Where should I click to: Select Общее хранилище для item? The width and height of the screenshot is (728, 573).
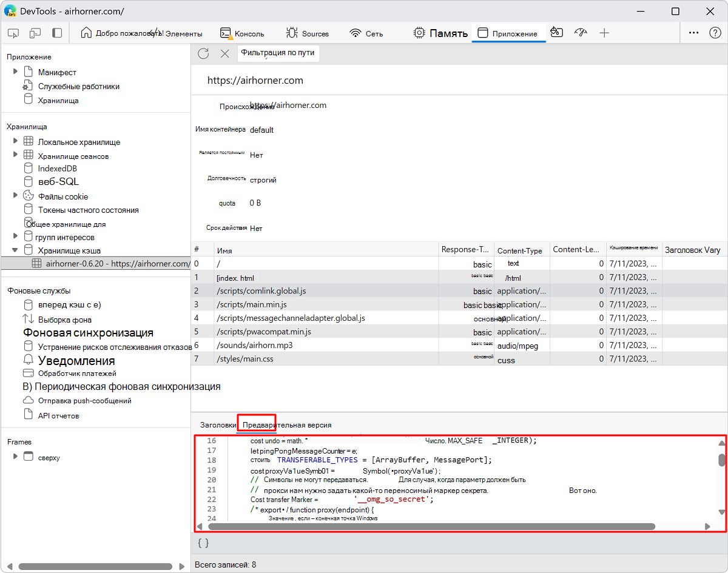(65, 224)
